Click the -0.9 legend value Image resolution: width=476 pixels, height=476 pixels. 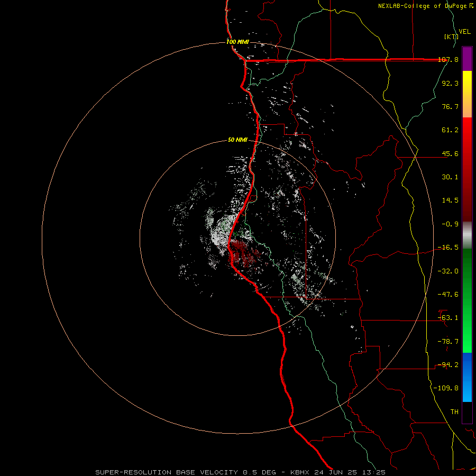click(x=450, y=224)
